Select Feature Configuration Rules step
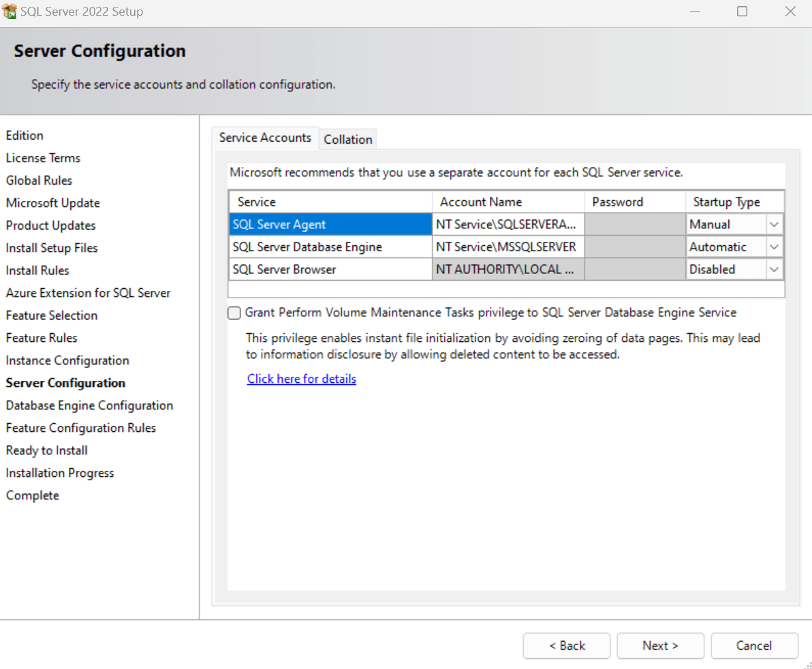Image resolution: width=812 pixels, height=669 pixels. tap(81, 429)
